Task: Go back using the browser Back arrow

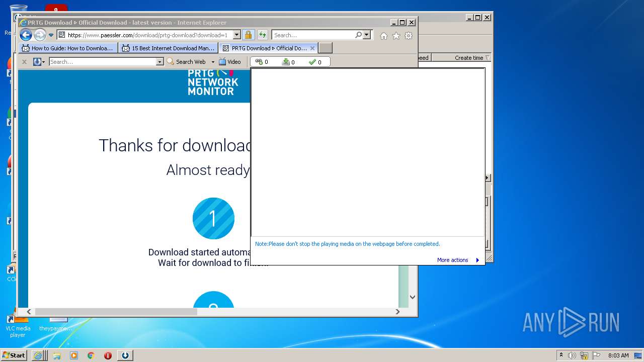Action: point(26,35)
